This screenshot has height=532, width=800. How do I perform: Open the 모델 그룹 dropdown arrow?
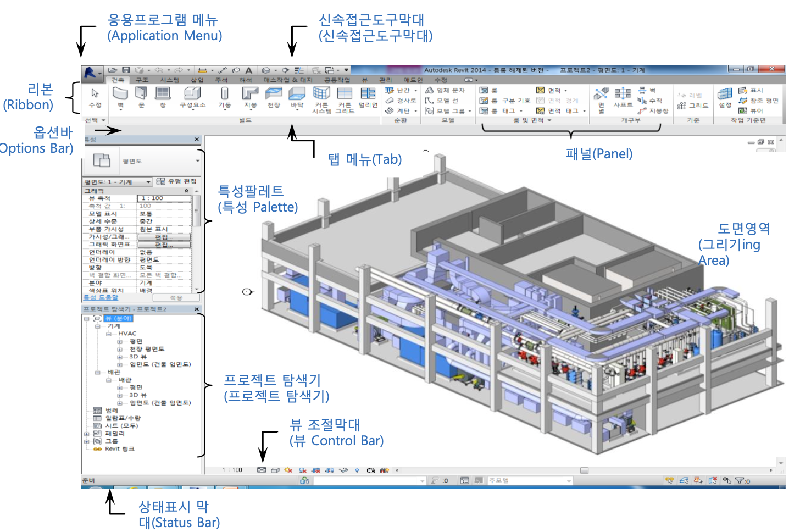(470, 111)
